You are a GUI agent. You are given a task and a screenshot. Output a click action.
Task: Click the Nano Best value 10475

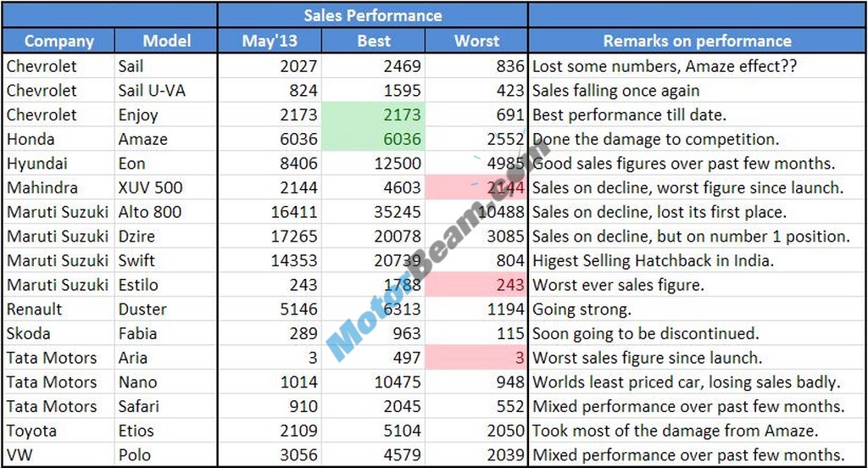point(373,382)
